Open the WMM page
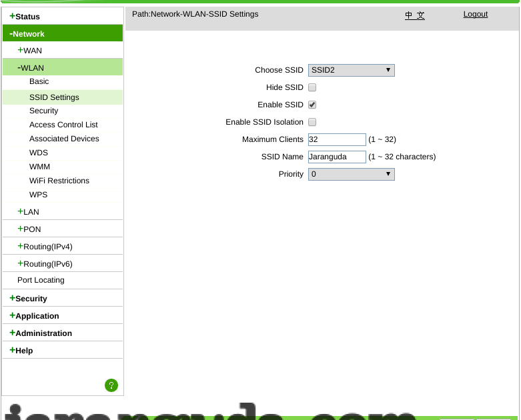This screenshot has width=521, height=420. (x=39, y=167)
